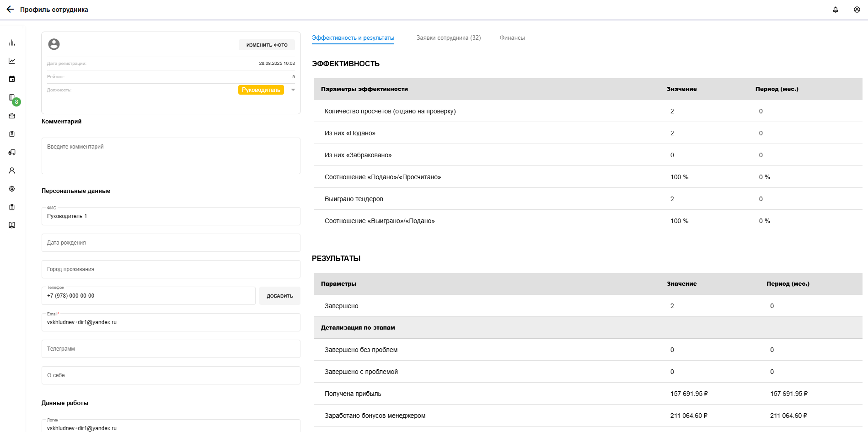The width and height of the screenshot is (868, 432).
Task: Click the employee avatar placeholder
Action: pos(54,44)
